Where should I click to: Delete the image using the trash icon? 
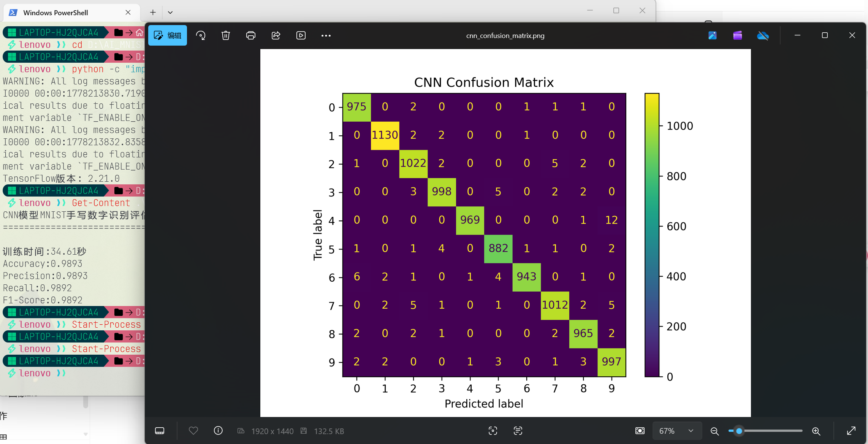tap(226, 35)
